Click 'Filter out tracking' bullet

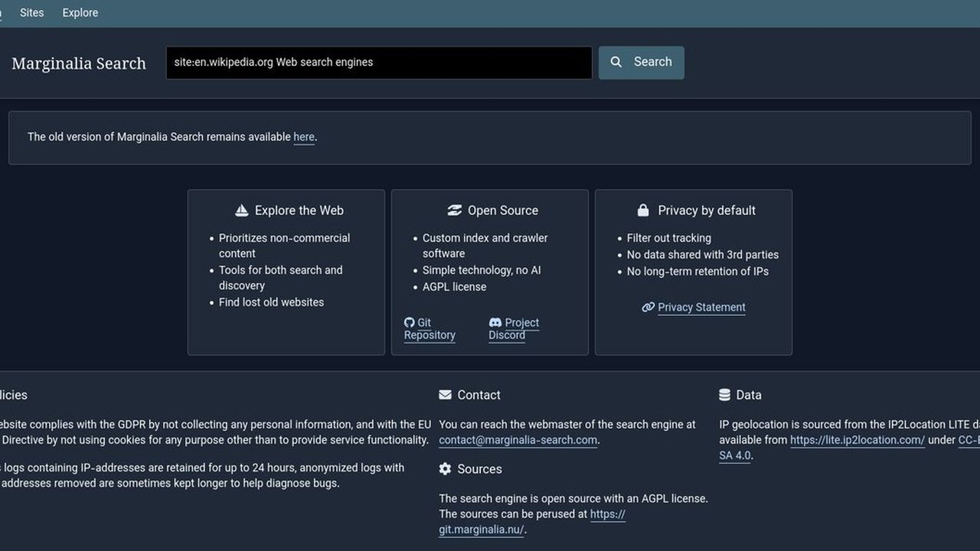pos(669,238)
